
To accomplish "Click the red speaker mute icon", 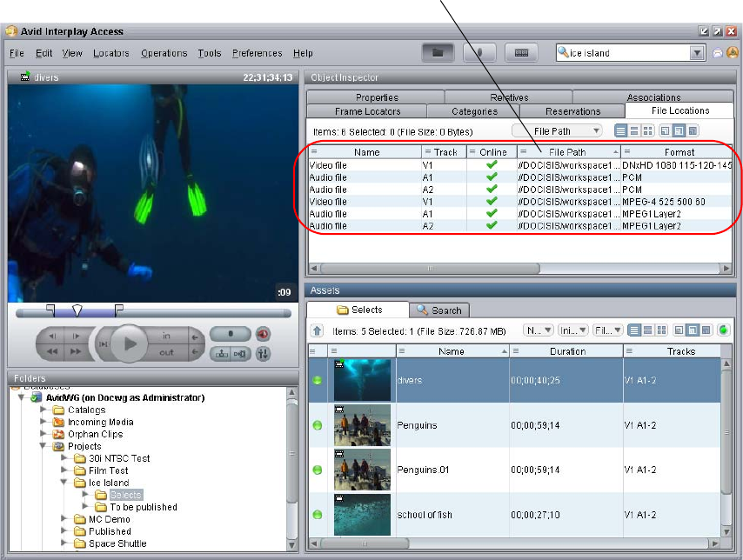I will pos(263,334).
